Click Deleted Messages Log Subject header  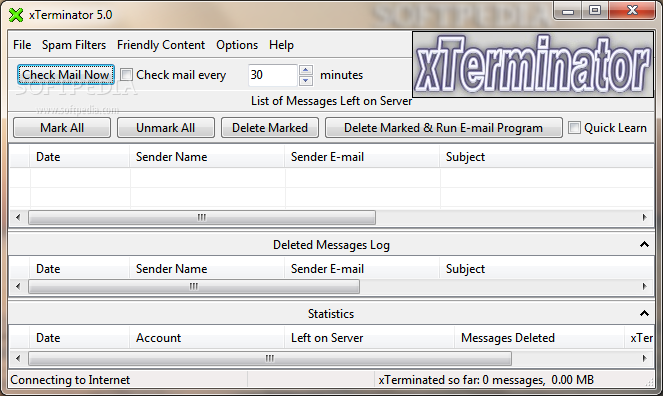click(547, 269)
